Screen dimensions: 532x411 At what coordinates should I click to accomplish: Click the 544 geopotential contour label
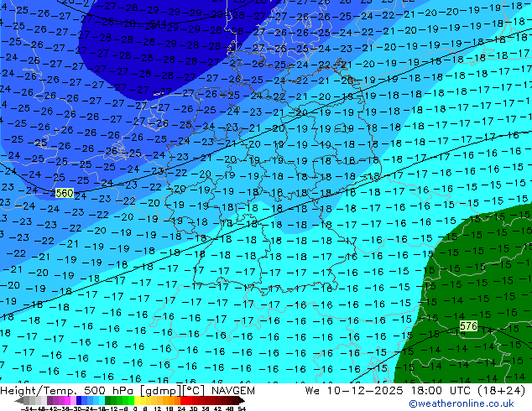click(x=158, y=24)
